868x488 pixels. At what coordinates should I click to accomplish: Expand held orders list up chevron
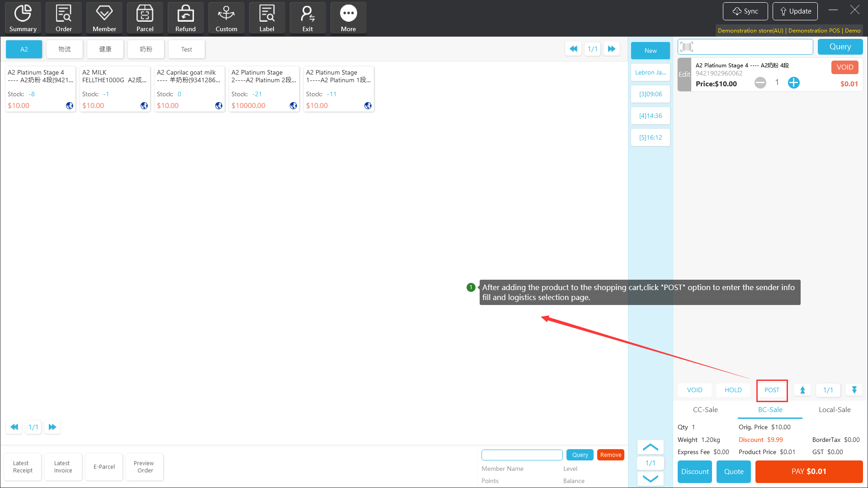pos(650,447)
